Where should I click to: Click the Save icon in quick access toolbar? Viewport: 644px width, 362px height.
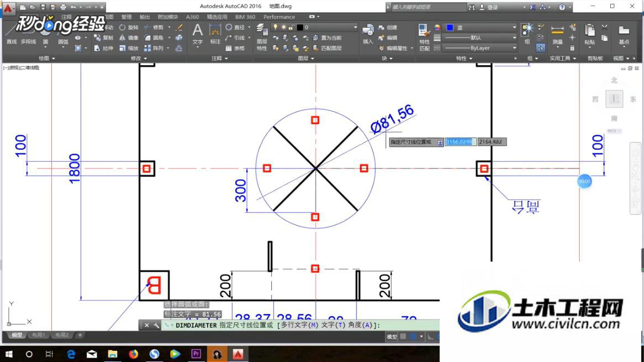tap(43, 7)
